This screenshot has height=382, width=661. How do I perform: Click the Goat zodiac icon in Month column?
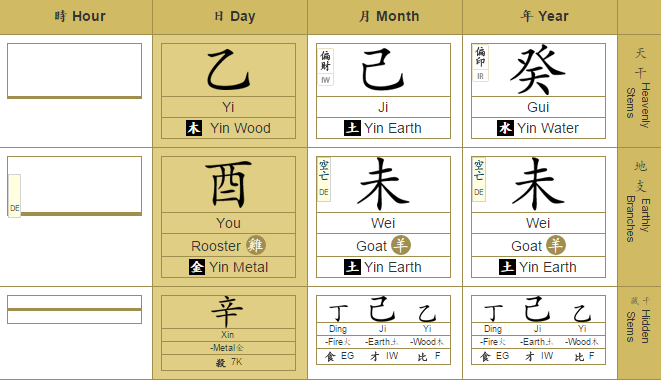(401, 245)
